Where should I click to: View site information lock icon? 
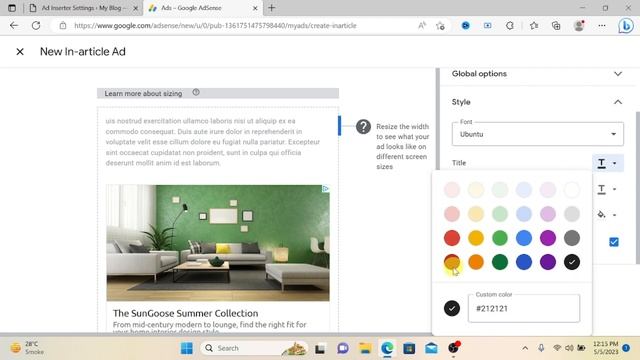(x=63, y=25)
